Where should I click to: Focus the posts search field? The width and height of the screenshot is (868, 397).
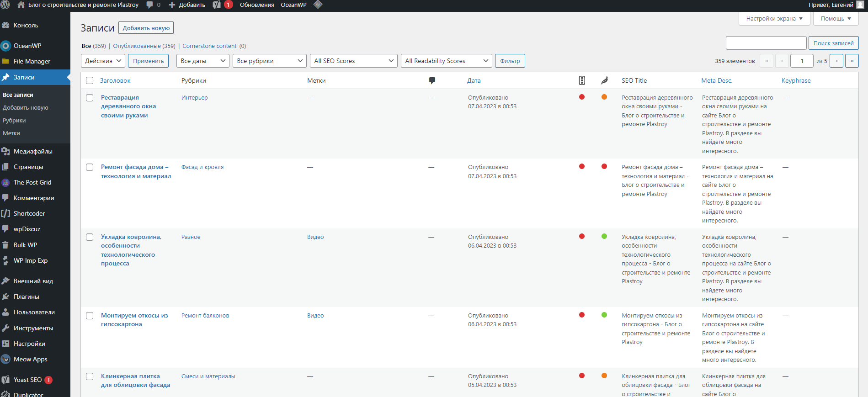[766, 43]
